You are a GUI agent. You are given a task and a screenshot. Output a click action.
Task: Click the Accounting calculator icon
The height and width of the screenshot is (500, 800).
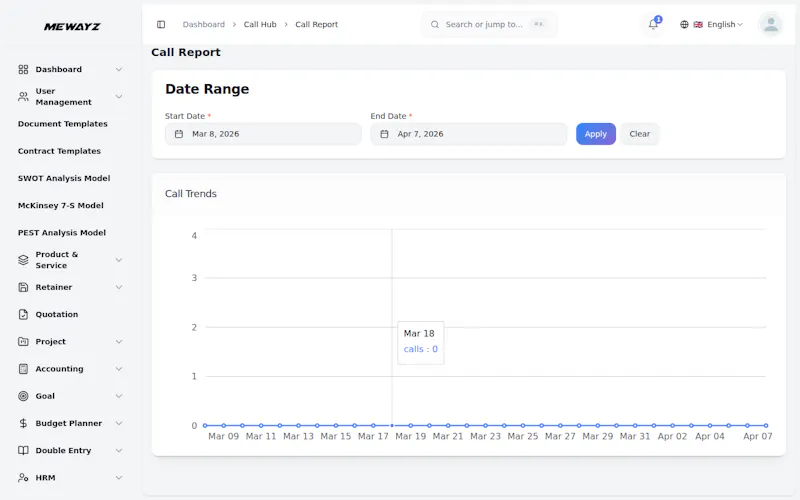[23, 369]
